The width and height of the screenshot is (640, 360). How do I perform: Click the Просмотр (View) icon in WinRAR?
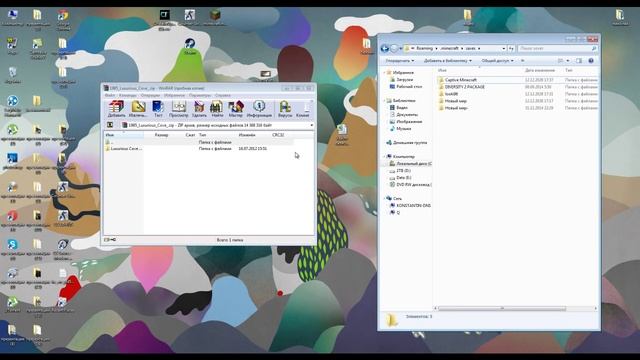178,109
